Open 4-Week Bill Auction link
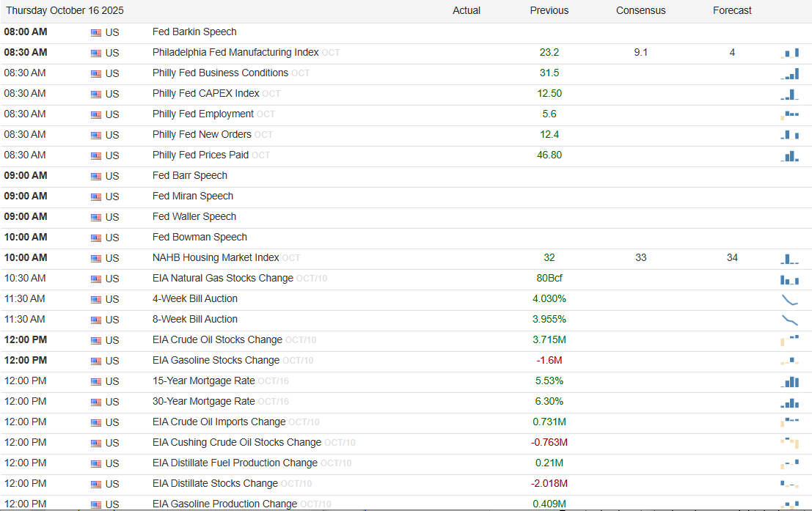The image size is (812, 511). coord(194,298)
